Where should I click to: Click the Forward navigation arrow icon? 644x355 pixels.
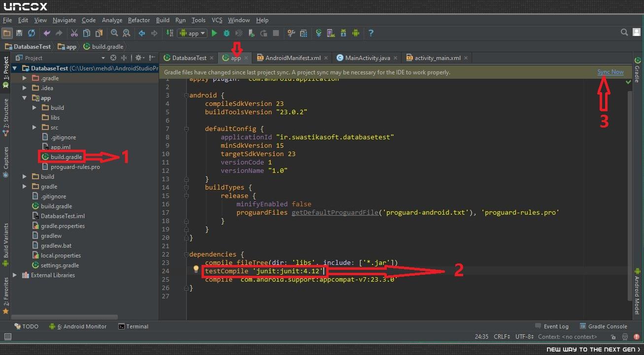[x=154, y=33]
